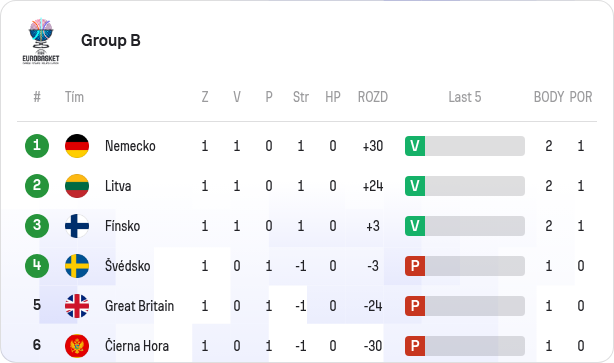
Task: Click the Germany flag icon
Action: point(77,146)
